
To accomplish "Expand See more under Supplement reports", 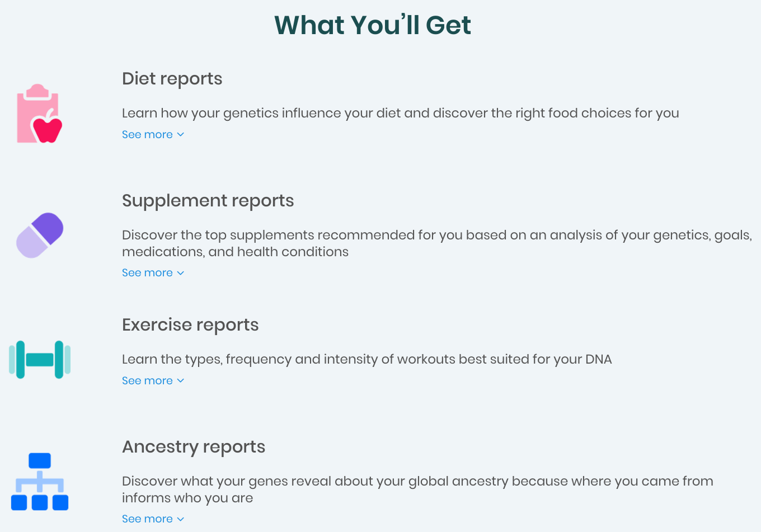I will pyautogui.click(x=153, y=273).
